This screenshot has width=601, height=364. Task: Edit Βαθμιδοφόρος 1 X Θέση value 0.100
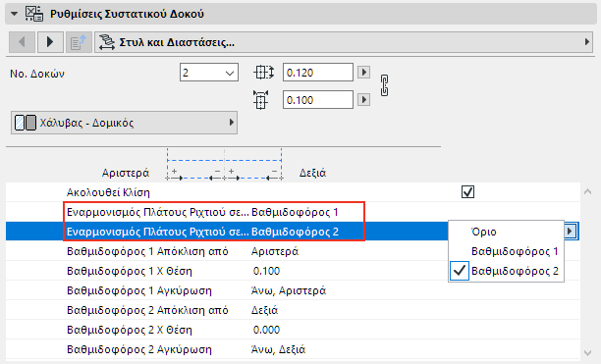[266, 271]
